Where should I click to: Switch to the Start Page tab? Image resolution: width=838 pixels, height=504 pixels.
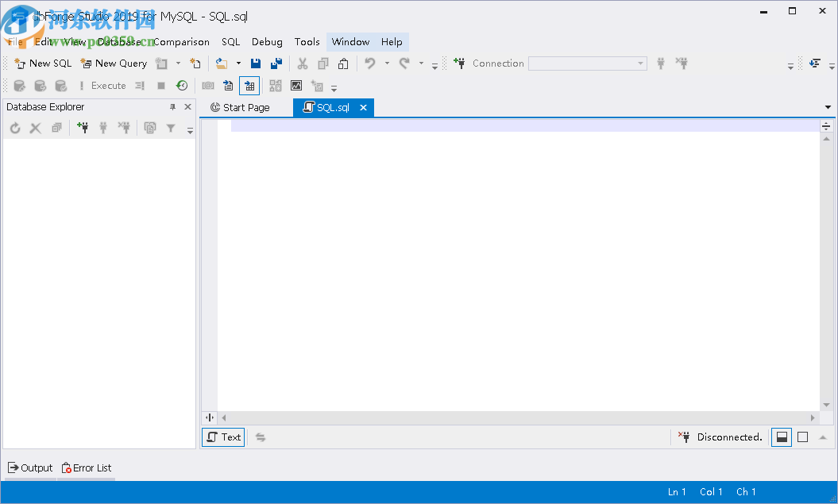[246, 107]
